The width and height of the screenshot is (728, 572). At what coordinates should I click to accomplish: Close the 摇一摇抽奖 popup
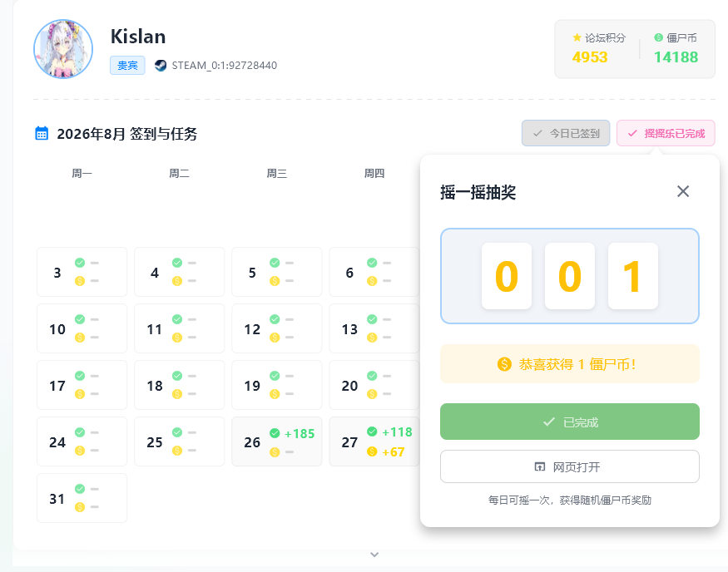pos(683,191)
